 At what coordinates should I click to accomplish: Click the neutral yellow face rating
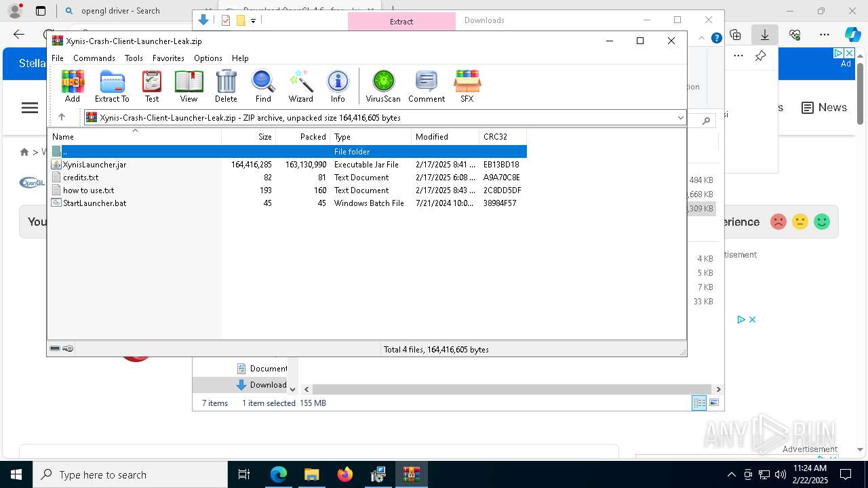(x=800, y=222)
